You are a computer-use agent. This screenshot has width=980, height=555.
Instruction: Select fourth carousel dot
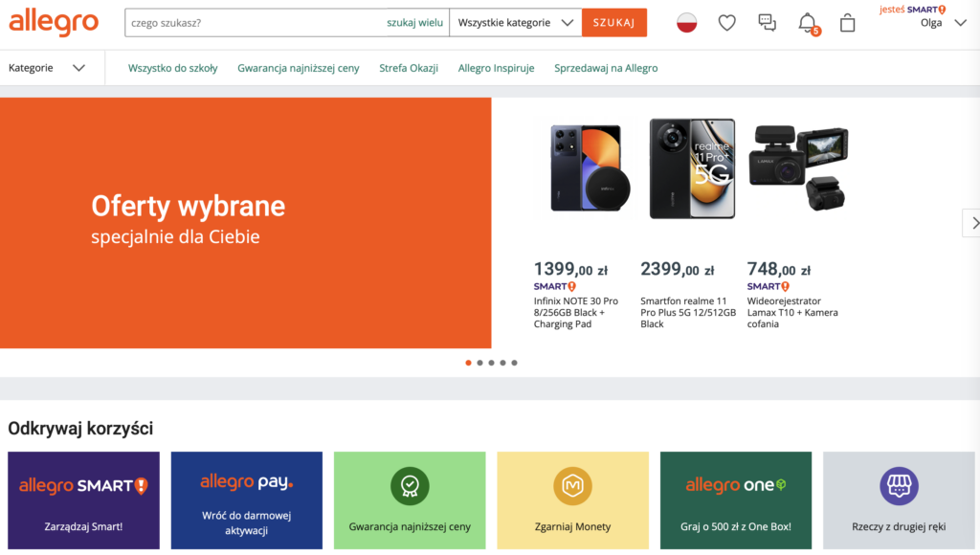point(502,363)
